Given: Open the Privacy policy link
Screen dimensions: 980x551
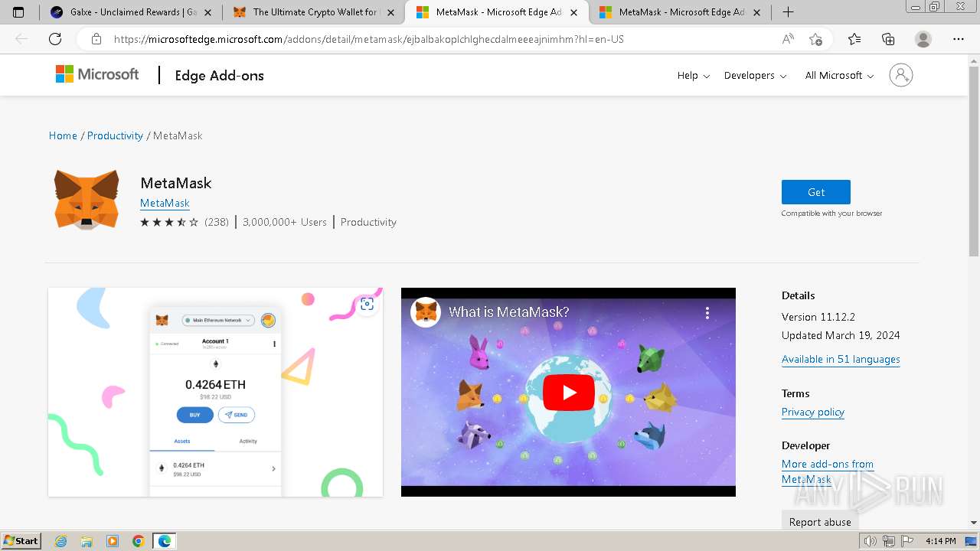Looking at the screenshot, I should pos(813,412).
